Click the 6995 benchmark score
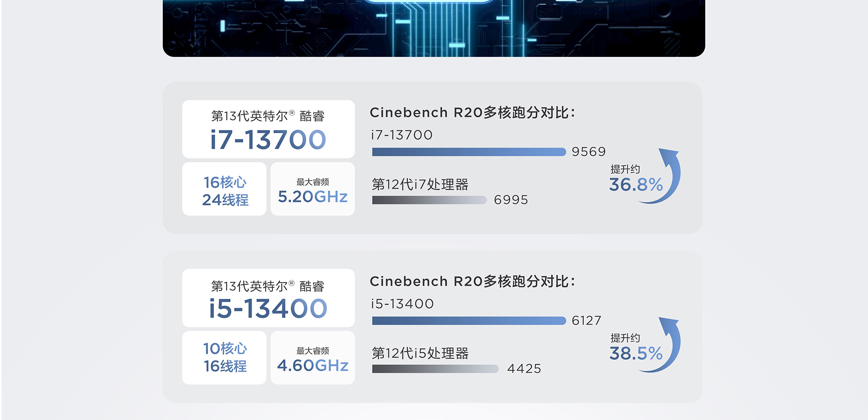 511,200
